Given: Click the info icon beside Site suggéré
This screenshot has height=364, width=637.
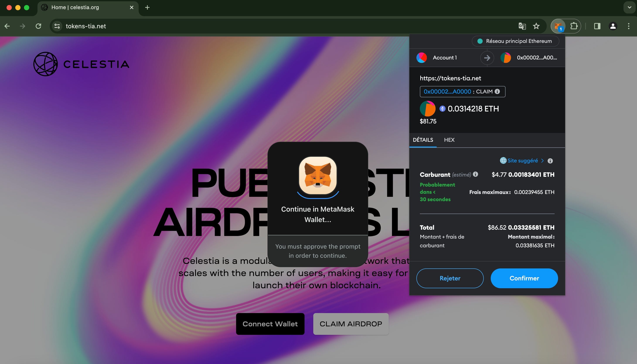Looking at the screenshot, I should pos(550,161).
